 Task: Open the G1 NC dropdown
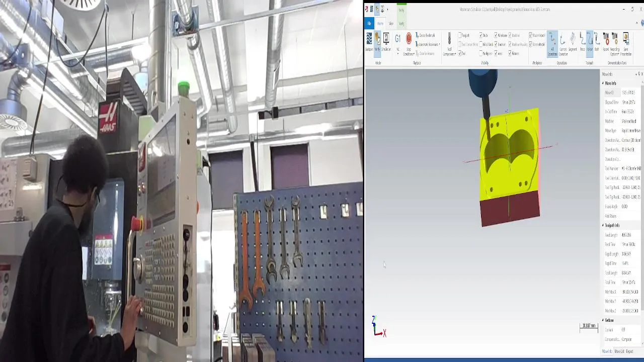(x=397, y=44)
